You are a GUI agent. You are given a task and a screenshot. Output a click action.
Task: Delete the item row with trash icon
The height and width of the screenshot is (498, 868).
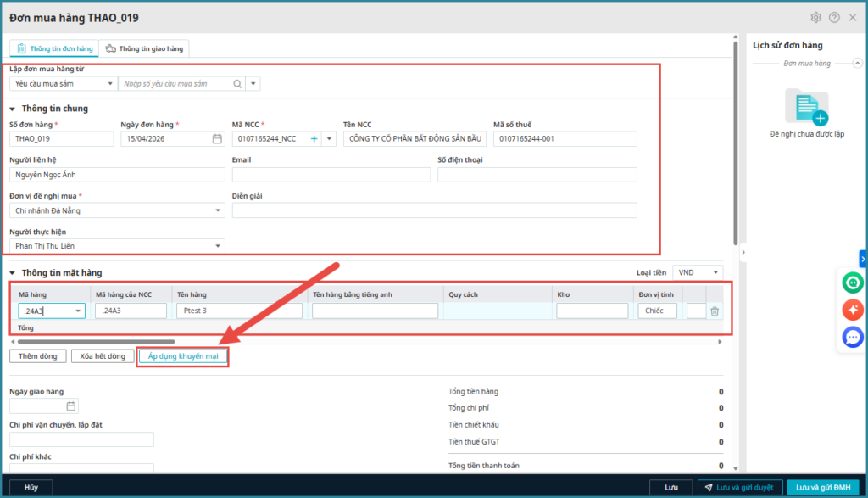point(715,311)
